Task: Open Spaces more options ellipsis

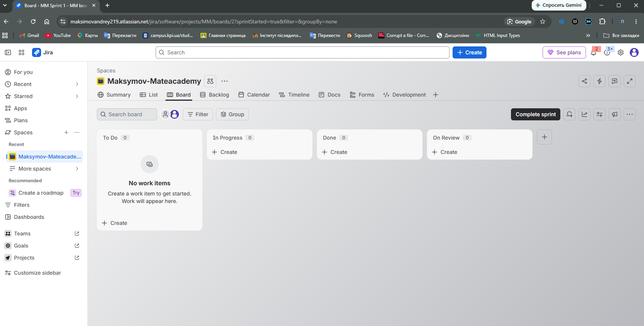Action: click(x=77, y=132)
